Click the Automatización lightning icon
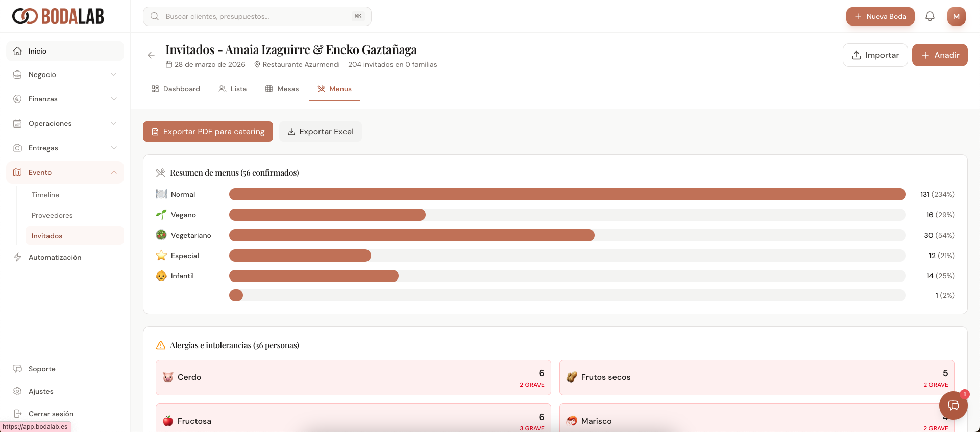The image size is (980, 432). (x=17, y=257)
